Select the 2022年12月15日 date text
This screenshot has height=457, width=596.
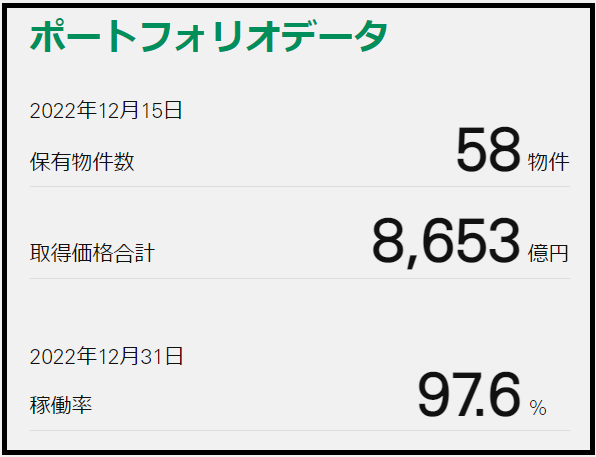pos(106,111)
